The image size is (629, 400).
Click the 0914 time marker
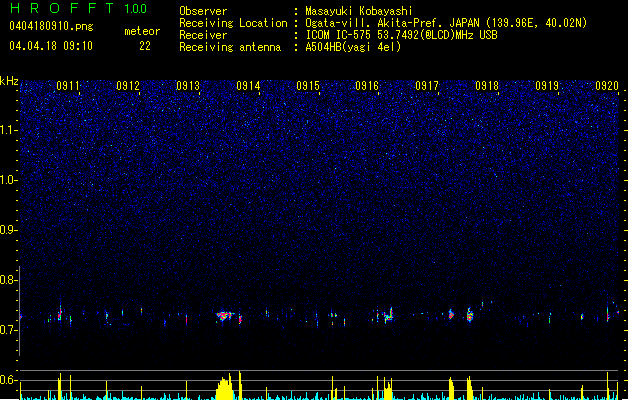click(248, 86)
